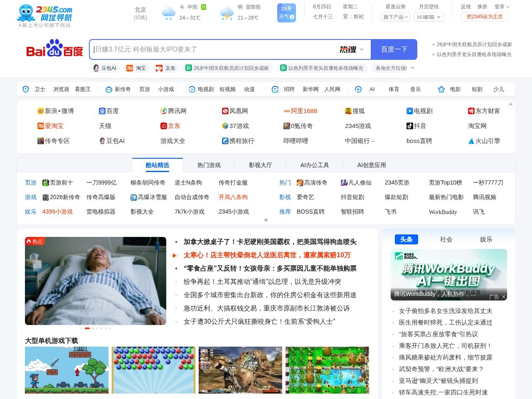Switch to the 影视大厅 tab

coord(261,165)
